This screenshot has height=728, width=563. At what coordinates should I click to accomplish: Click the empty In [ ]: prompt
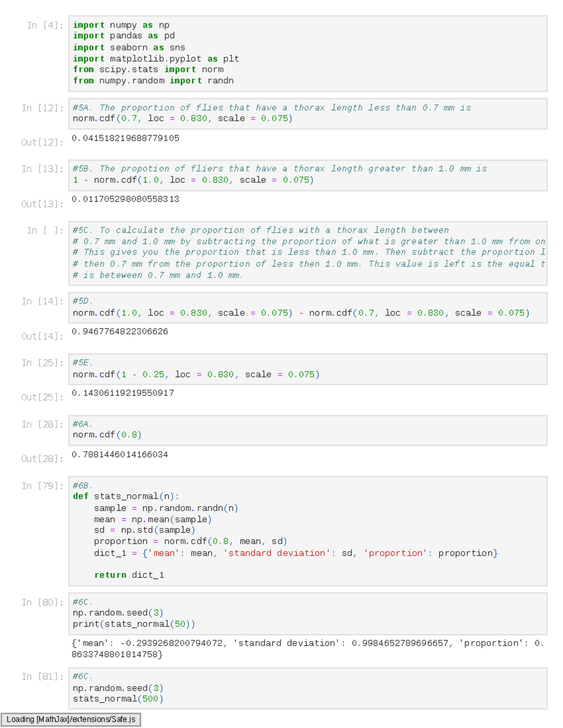[x=46, y=230]
